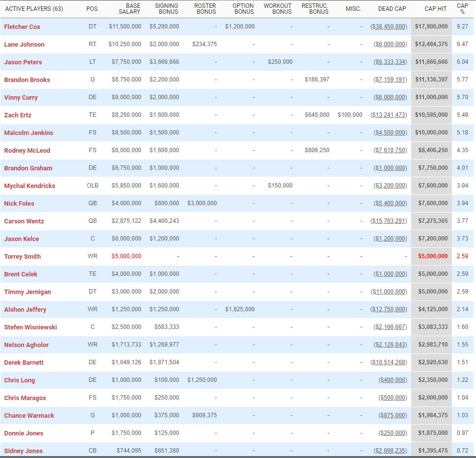Sort by Misc. column header
The height and width of the screenshot is (458, 476).
coord(353,9)
